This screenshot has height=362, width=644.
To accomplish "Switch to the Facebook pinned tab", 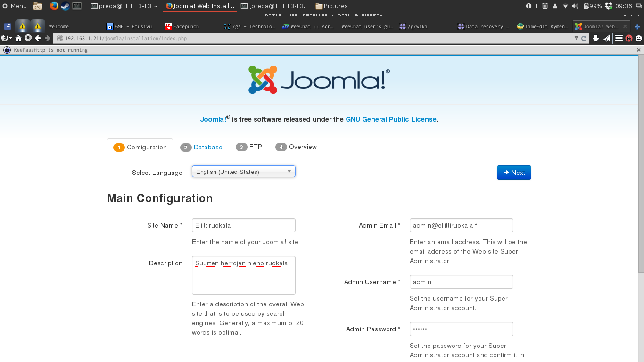I will click(x=8, y=26).
